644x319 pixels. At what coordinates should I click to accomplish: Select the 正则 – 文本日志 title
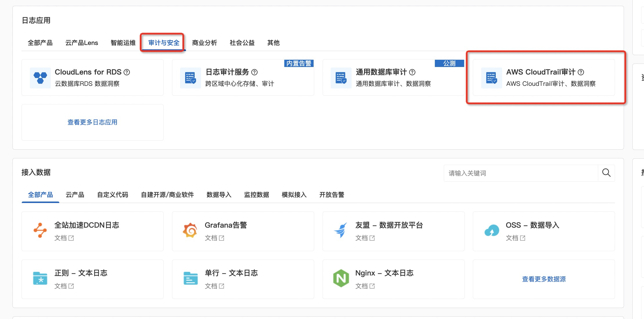[x=81, y=273]
